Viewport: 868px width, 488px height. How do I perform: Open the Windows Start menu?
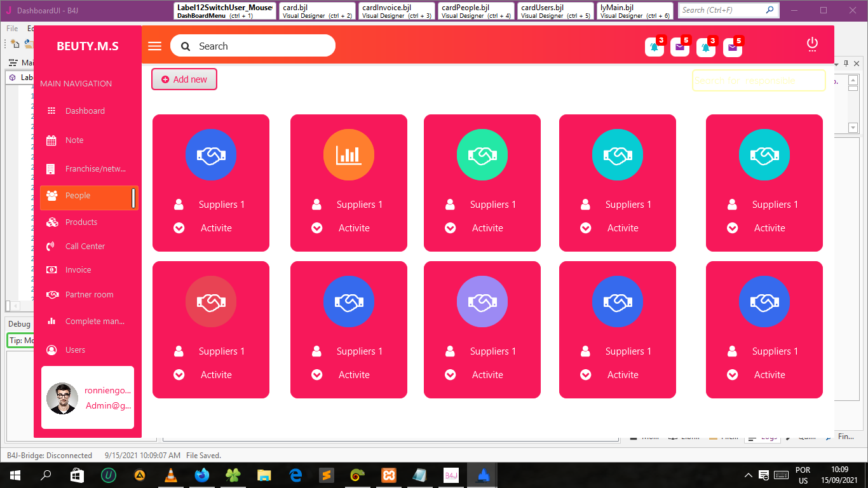15,475
